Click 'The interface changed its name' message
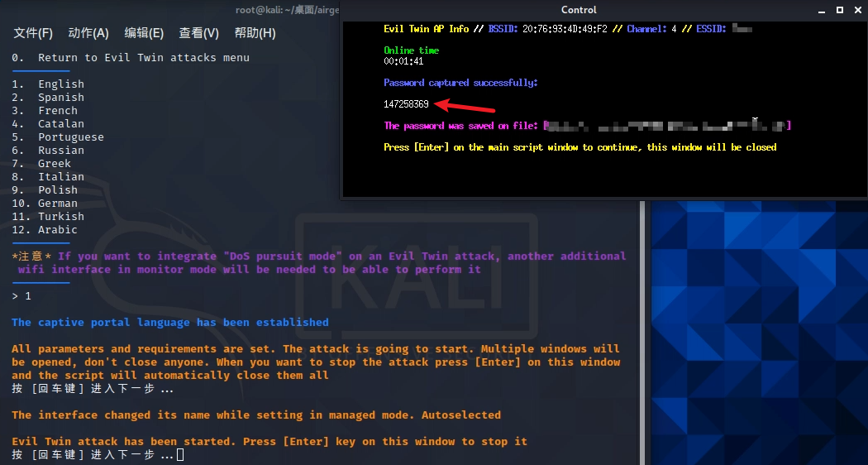868x465 pixels. (x=256, y=415)
